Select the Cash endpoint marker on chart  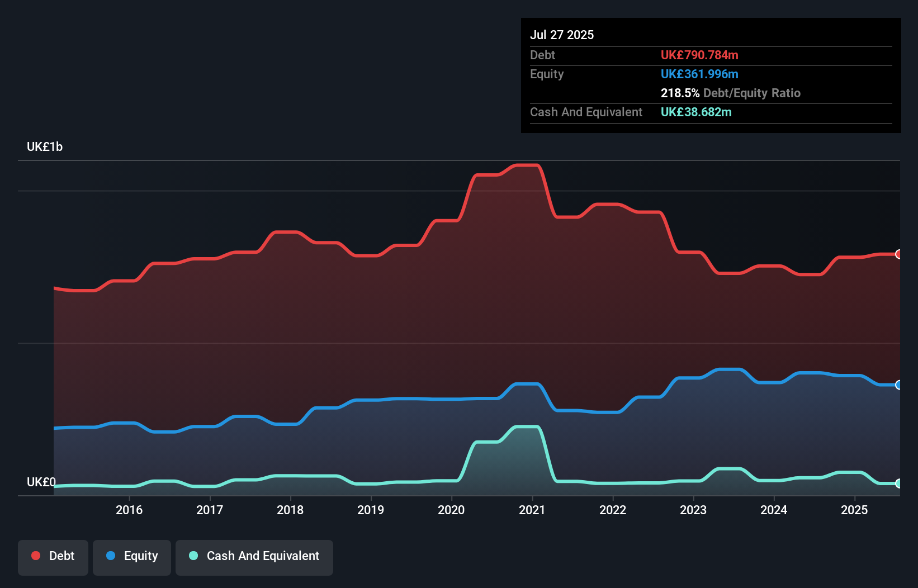tap(899, 483)
